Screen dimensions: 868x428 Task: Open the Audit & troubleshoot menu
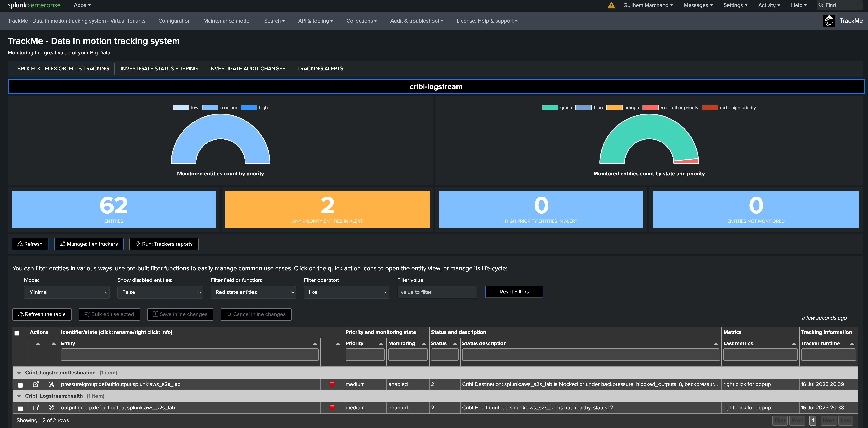pyautogui.click(x=417, y=21)
